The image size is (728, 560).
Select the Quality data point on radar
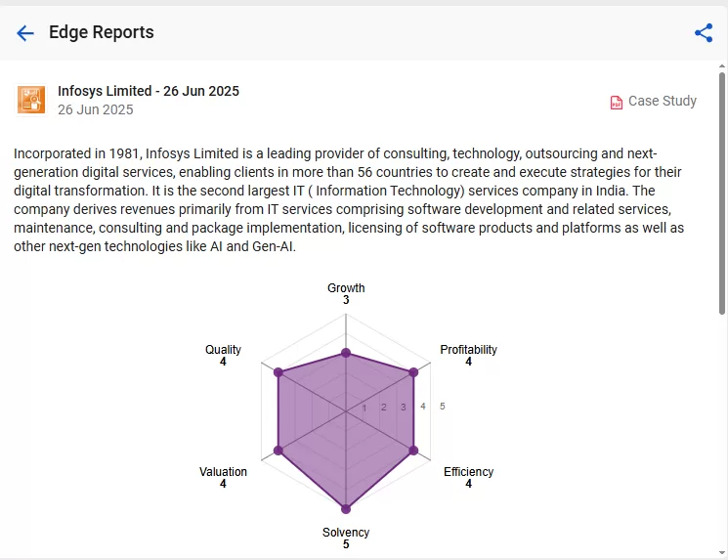(x=278, y=372)
